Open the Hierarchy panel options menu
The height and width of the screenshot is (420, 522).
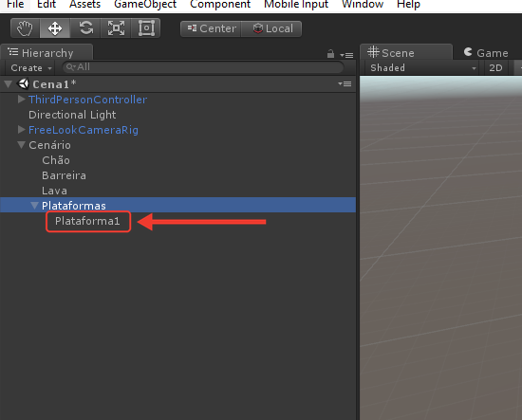(x=346, y=55)
